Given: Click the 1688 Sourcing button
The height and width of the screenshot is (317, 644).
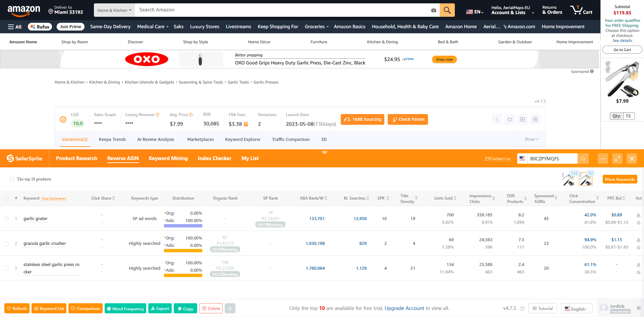Looking at the screenshot, I should 363,119.
